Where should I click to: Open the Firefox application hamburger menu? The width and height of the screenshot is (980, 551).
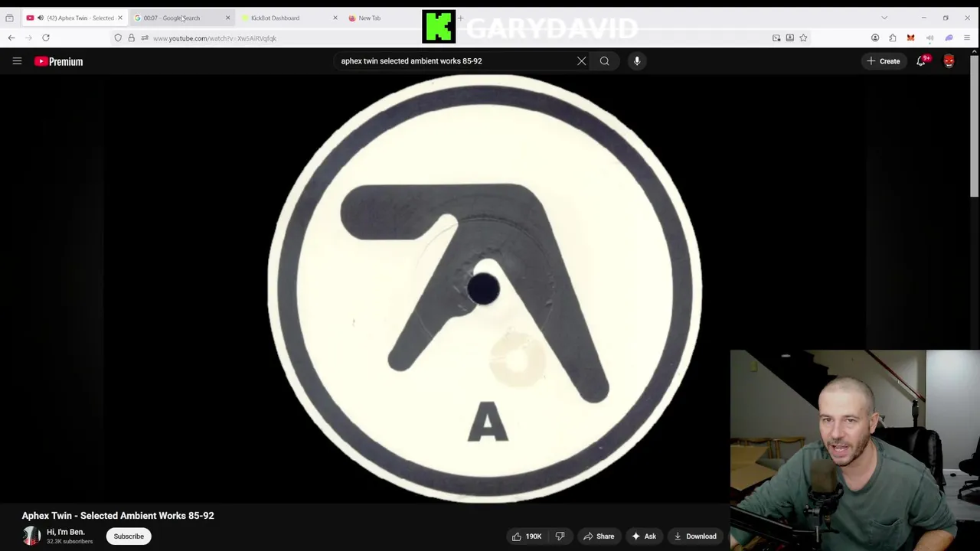967,37
